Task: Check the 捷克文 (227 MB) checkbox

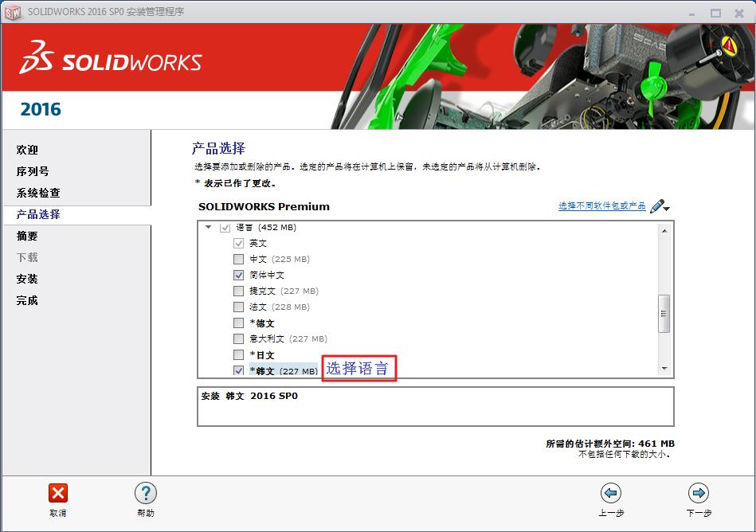Action: (238, 291)
